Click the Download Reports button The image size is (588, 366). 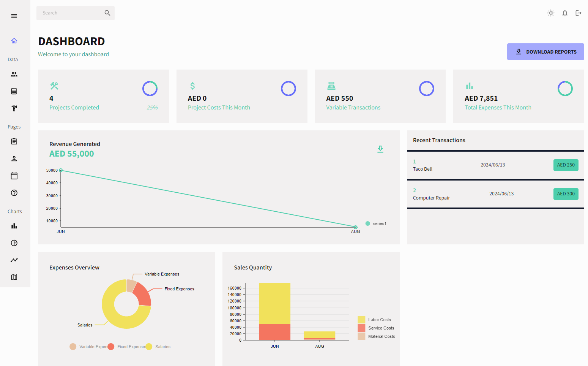(x=545, y=52)
